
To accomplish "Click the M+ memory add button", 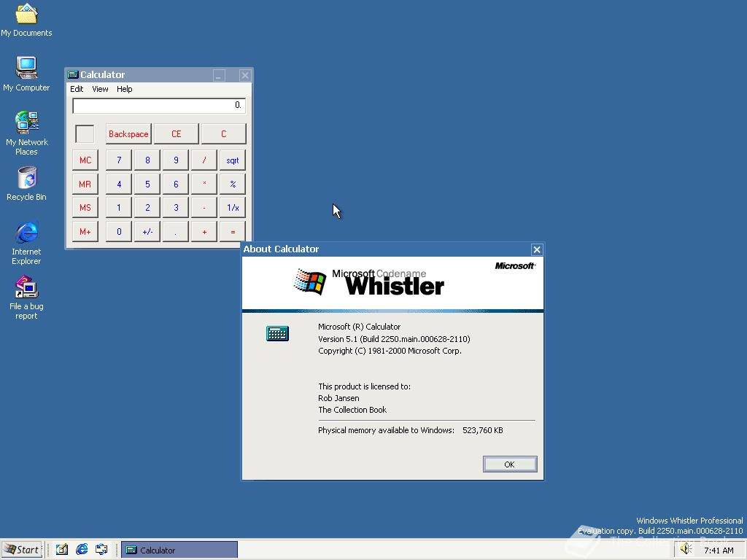I will tap(85, 231).
